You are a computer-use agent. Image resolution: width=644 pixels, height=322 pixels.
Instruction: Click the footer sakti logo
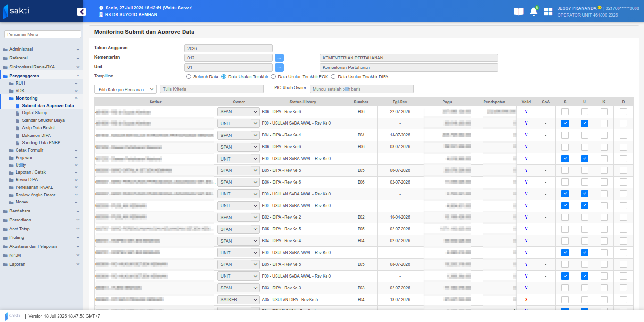13,316
